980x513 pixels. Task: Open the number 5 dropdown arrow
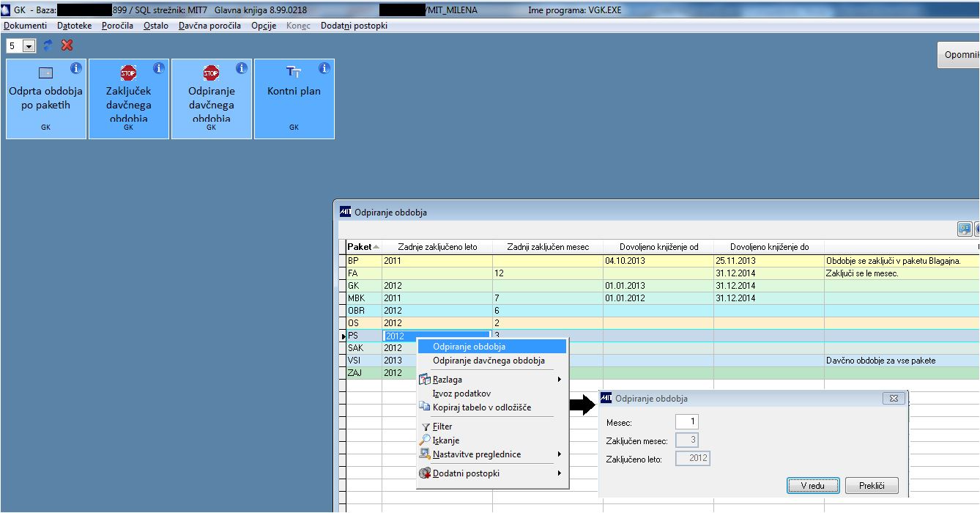coord(29,46)
